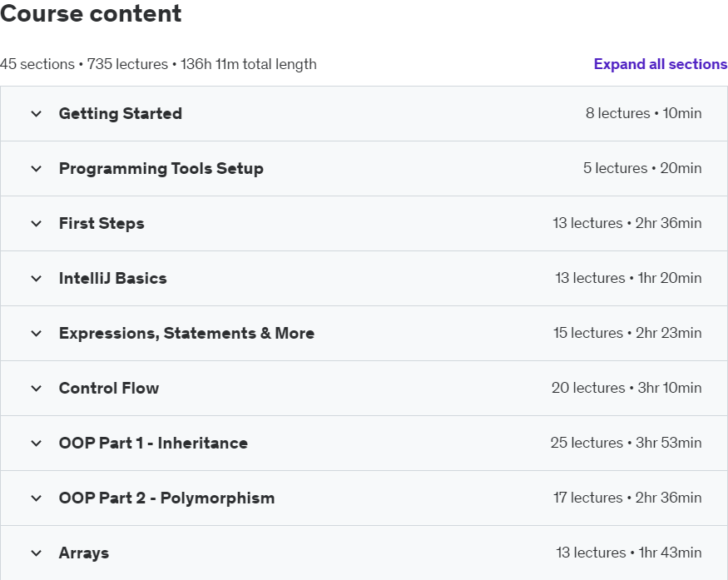Viewport: 728px width, 580px height.
Task: Click chevron beside OOP Part 2 - Polymorphism
Action: 36,498
